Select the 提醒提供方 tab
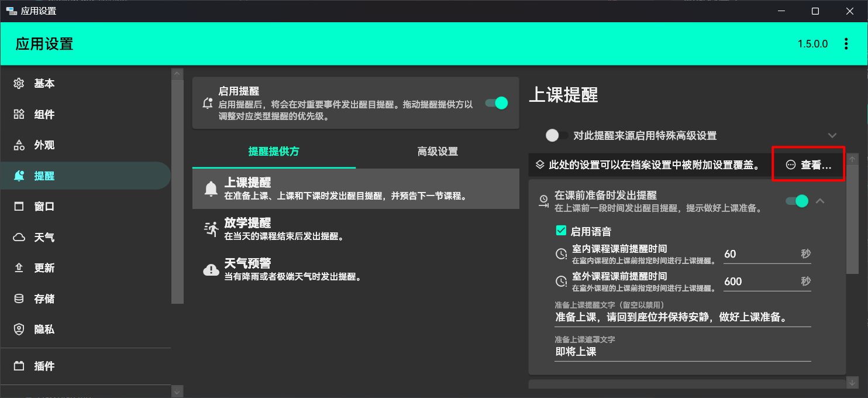 274,152
